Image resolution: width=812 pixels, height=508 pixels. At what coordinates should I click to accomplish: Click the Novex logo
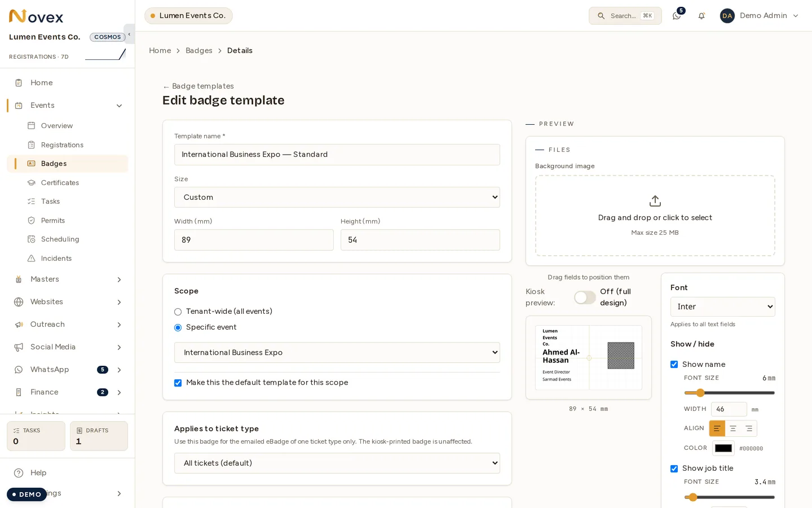pyautogui.click(x=36, y=16)
